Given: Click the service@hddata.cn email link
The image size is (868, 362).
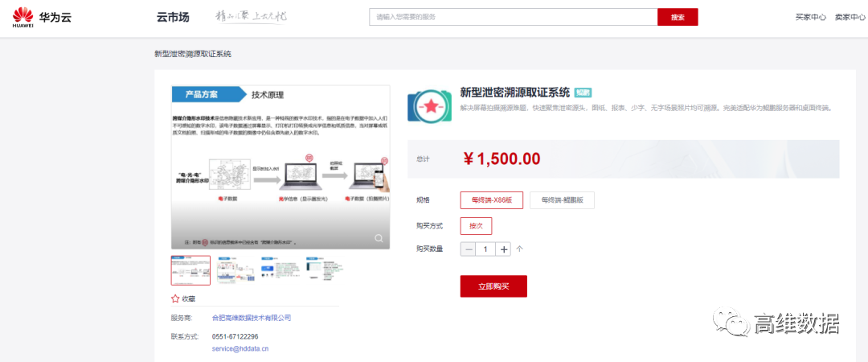Looking at the screenshot, I should pos(240,349).
